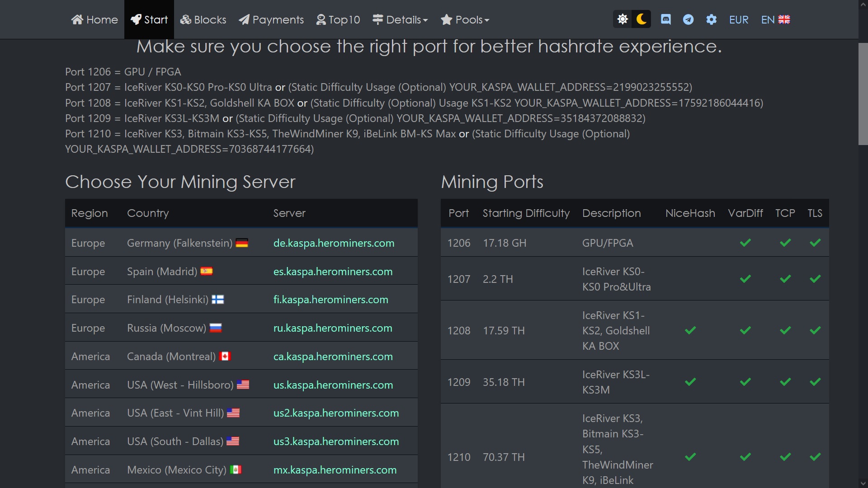868x488 pixels.
Task: Open us3.kaspa.herominers.com server link
Action: tap(336, 441)
